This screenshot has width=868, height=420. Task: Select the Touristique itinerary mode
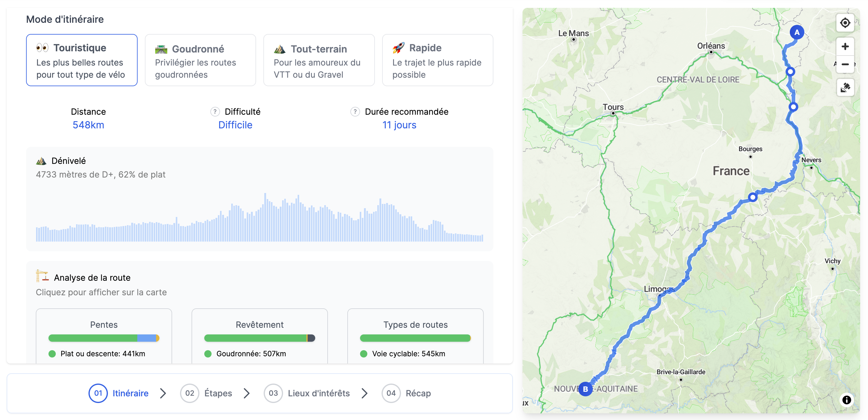pyautogui.click(x=82, y=60)
